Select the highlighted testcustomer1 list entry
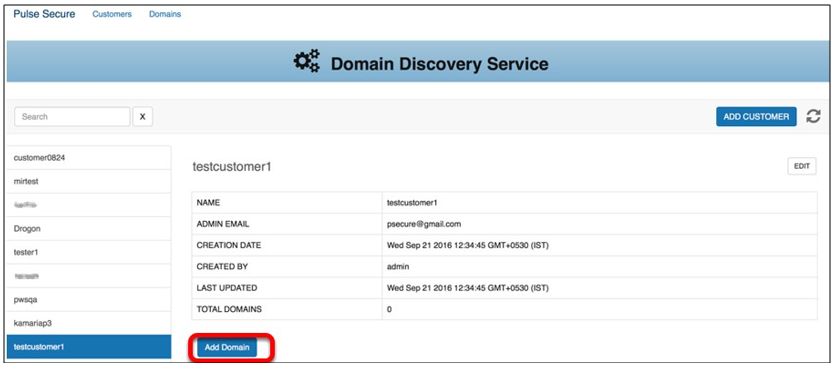The image size is (834, 365). pyautogui.click(x=89, y=347)
